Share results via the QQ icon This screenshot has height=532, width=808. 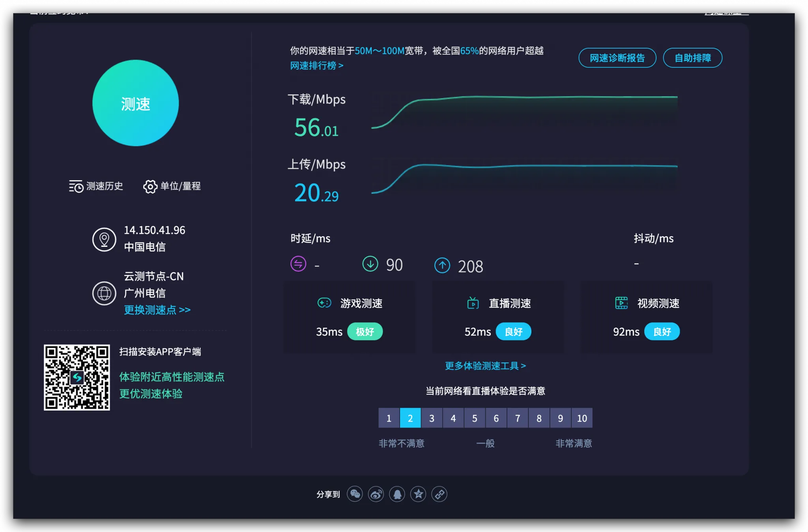coord(397,494)
